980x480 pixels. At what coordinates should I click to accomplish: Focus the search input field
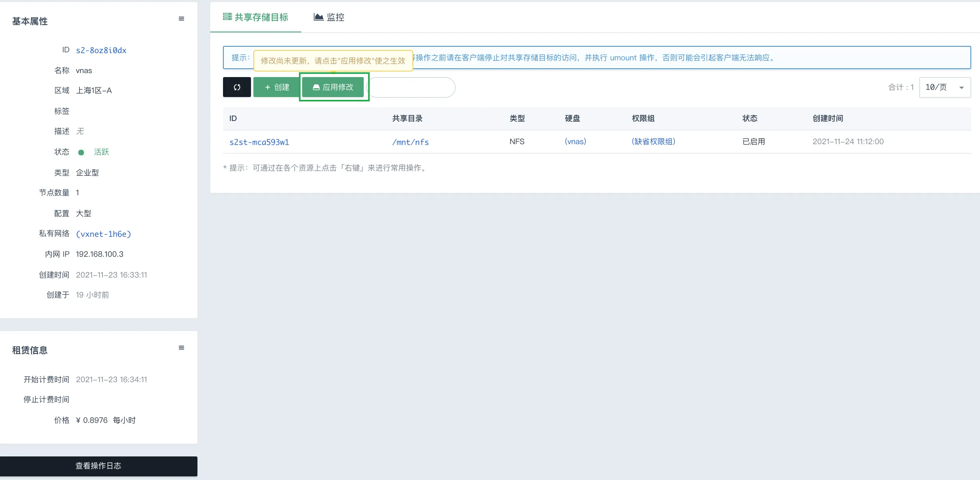[412, 87]
